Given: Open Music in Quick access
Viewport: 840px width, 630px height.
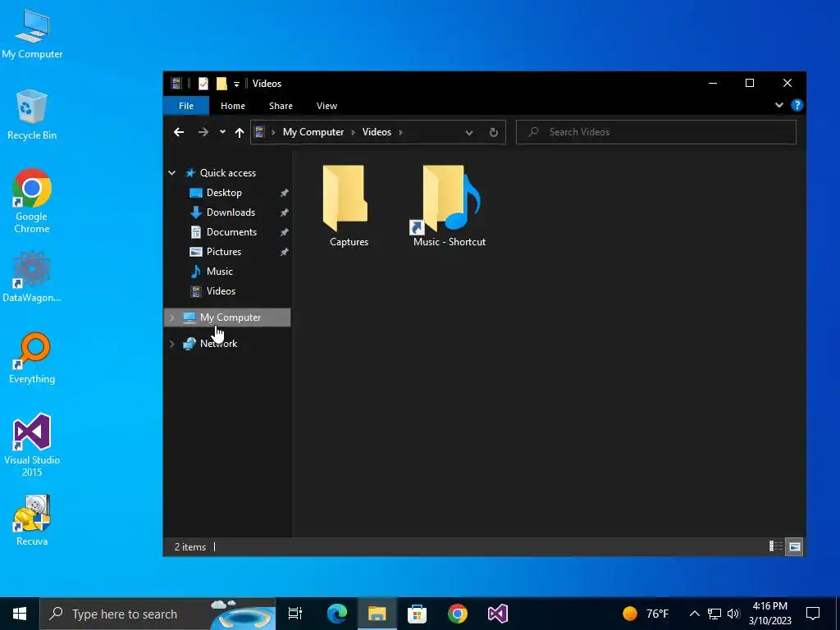Looking at the screenshot, I should pos(219,272).
